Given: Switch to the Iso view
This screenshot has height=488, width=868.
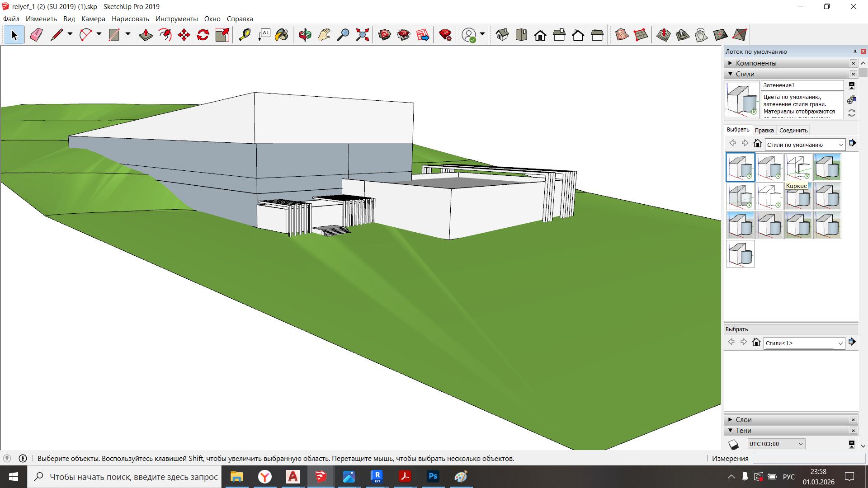Looking at the screenshot, I should point(502,35).
